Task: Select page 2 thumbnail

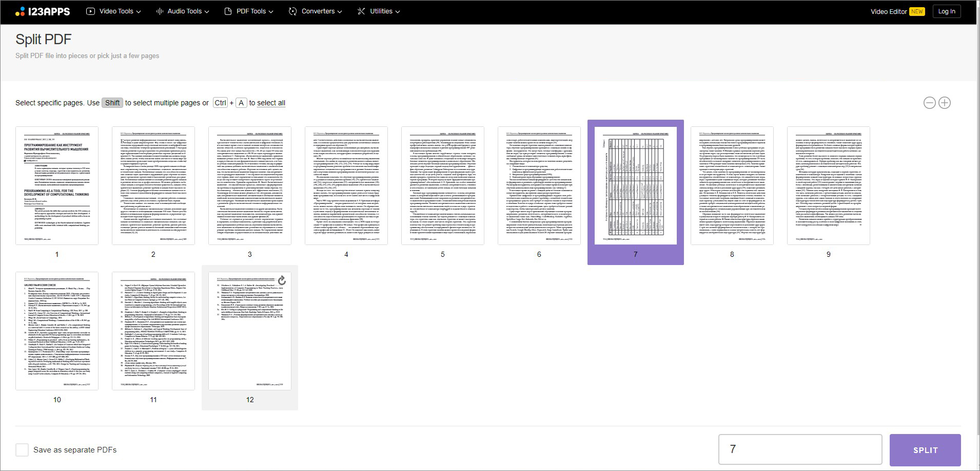Action: click(153, 186)
